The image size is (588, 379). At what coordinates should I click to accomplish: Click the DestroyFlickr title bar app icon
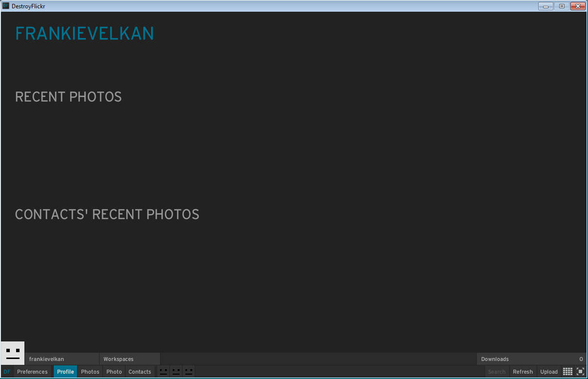[x=6, y=6]
